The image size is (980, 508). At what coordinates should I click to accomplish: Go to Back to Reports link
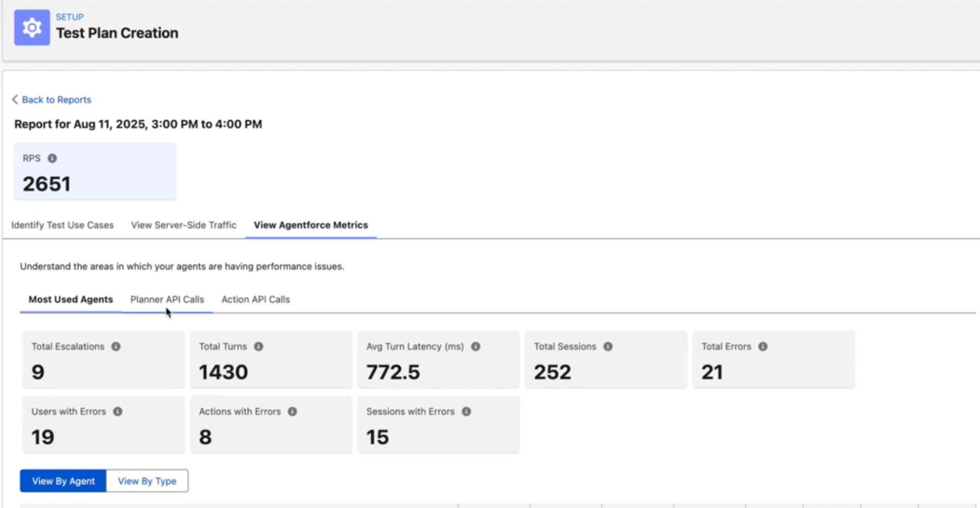click(x=56, y=100)
